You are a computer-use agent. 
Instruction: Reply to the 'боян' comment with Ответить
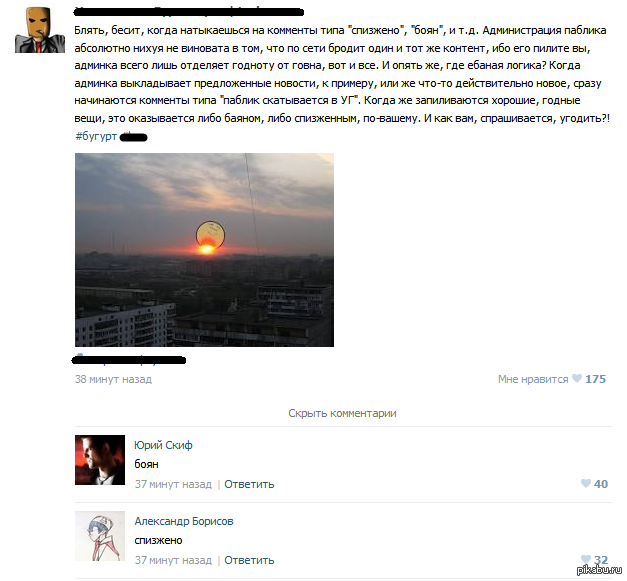(249, 484)
